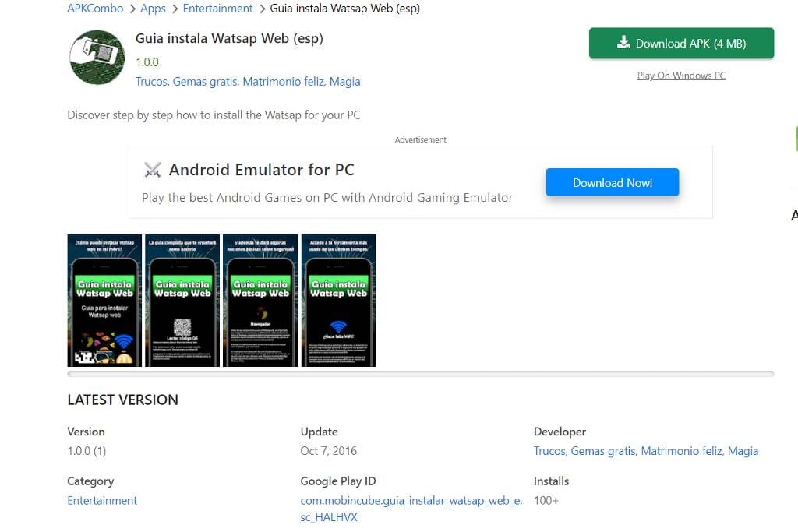View the second screenshot with QR code
This screenshot has width=798, height=532.
(x=182, y=300)
